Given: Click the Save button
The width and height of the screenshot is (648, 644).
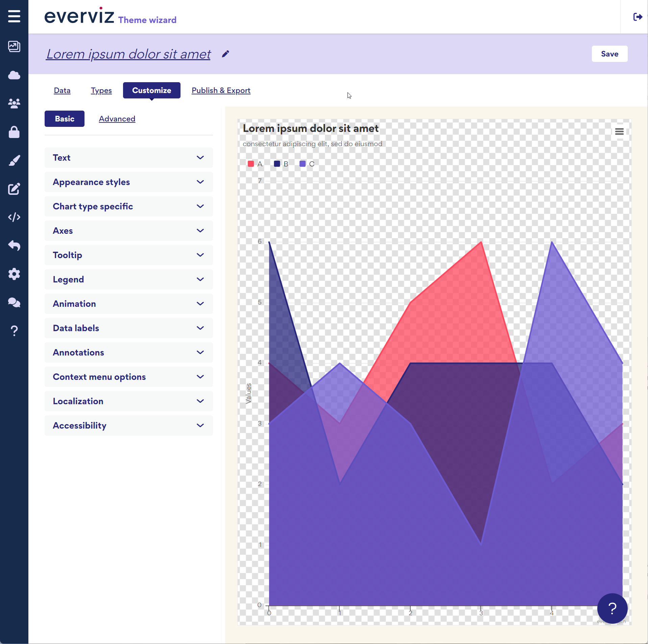Looking at the screenshot, I should [609, 54].
